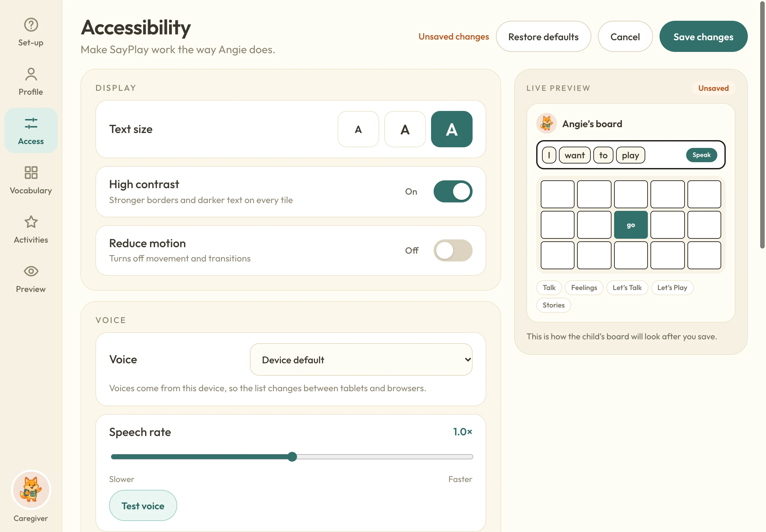Select largest text size A
The image size is (766, 532).
tap(451, 129)
